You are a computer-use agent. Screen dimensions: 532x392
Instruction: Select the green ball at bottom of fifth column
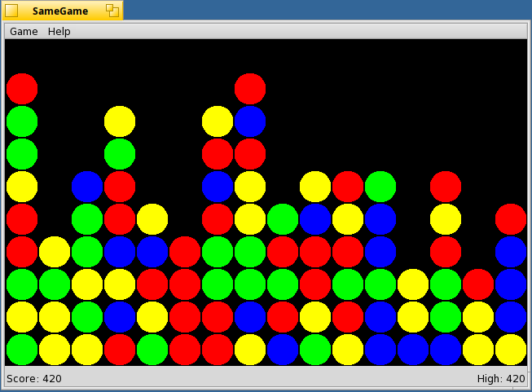152,350
